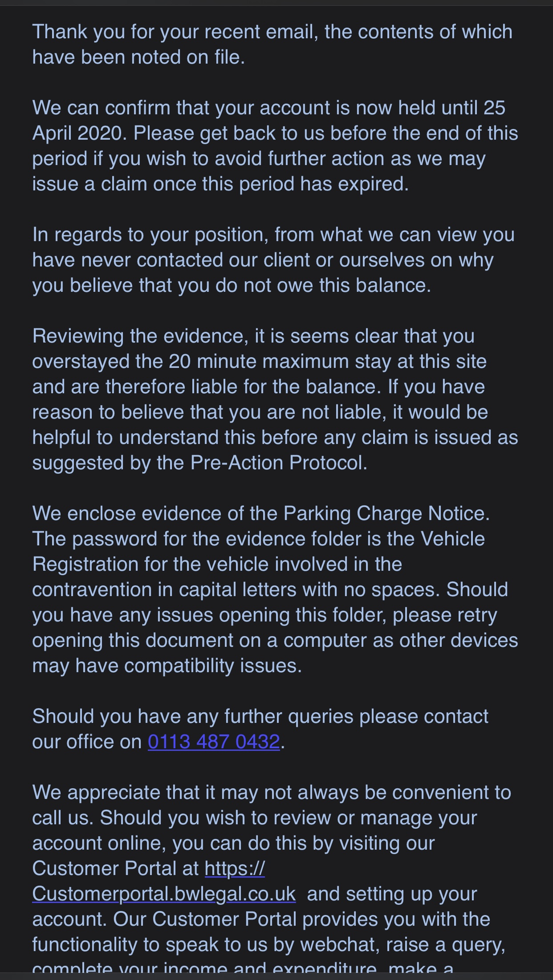Open the Customerportal.bwlegal.co.uk link
This screenshot has height=980, width=553.
[x=164, y=894]
